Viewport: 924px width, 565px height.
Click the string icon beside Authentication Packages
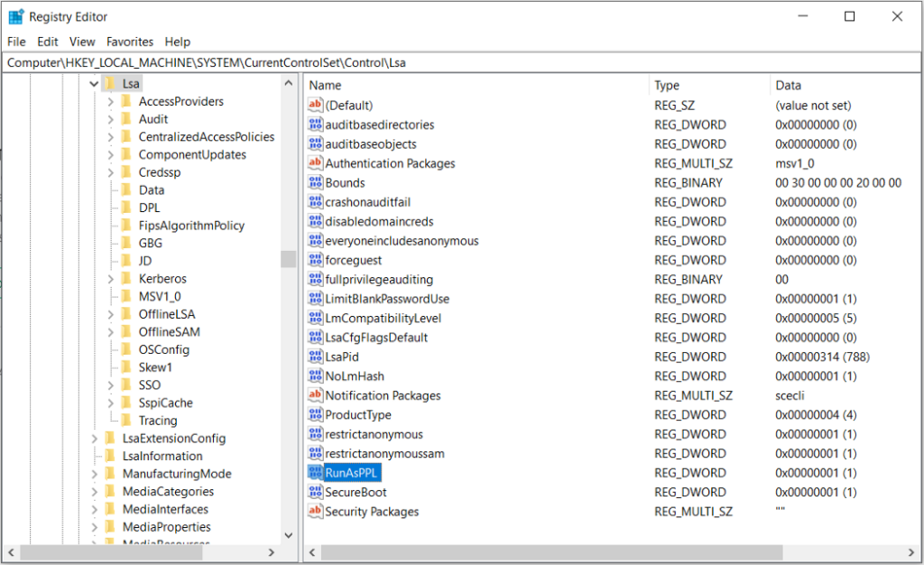[x=315, y=163]
